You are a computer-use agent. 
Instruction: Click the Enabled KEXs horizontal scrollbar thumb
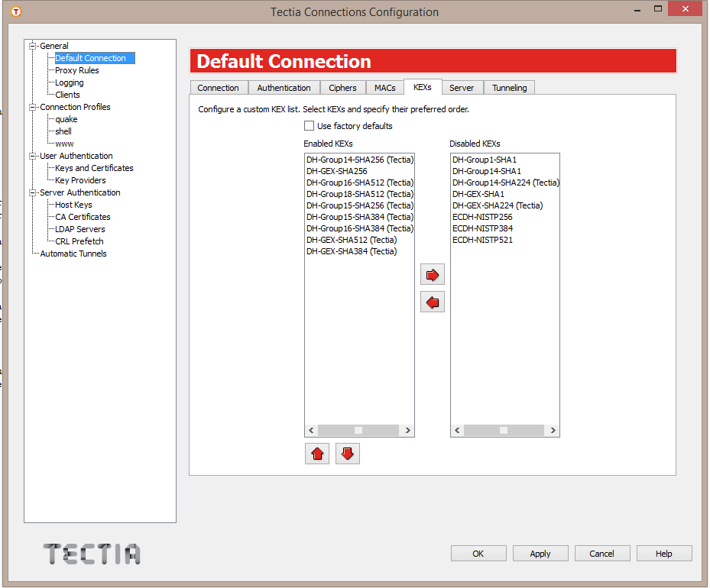pos(358,430)
